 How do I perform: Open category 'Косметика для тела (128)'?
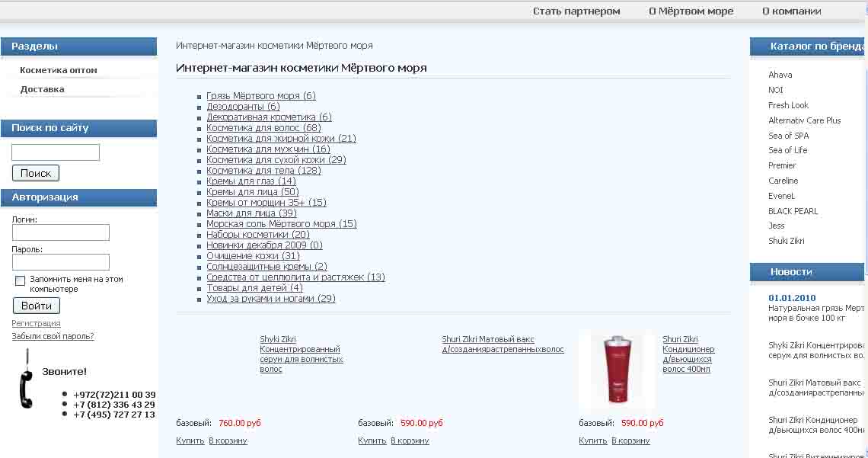(x=263, y=171)
